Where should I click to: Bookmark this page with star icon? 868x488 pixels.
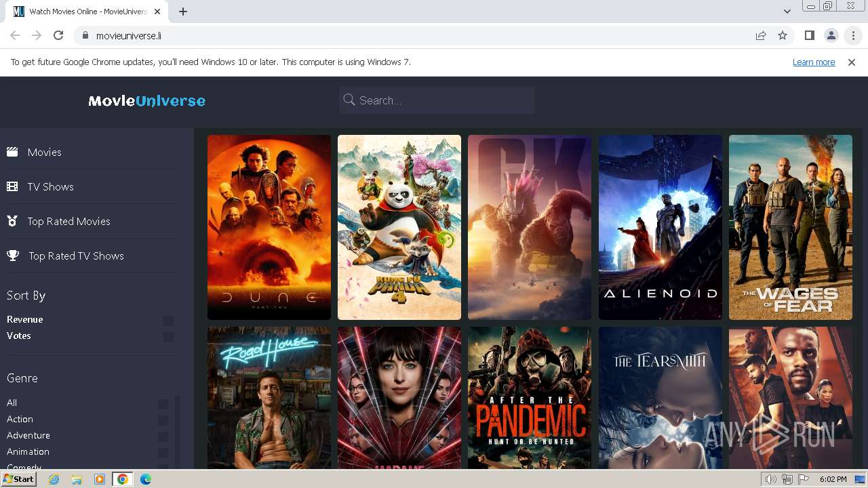pyautogui.click(x=783, y=35)
